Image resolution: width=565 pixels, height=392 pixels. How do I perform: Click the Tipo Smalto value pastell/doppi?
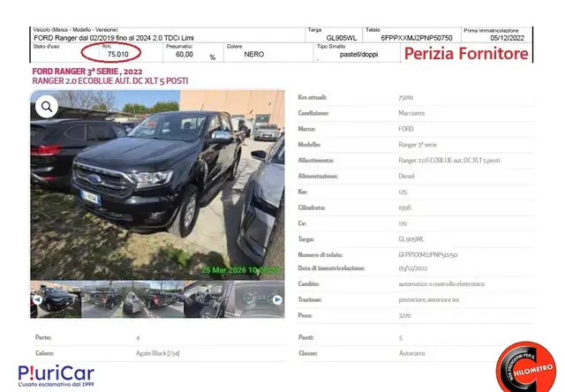tap(358, 55)
